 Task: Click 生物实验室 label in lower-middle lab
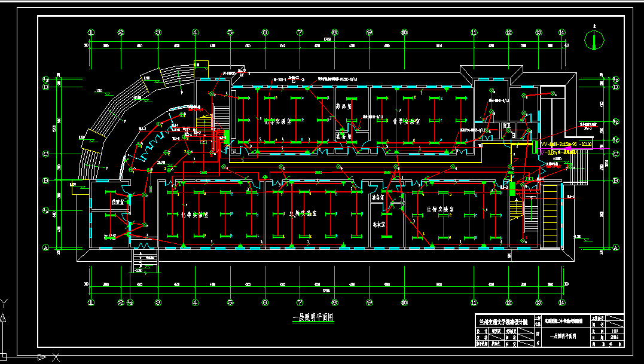[303, 213]
